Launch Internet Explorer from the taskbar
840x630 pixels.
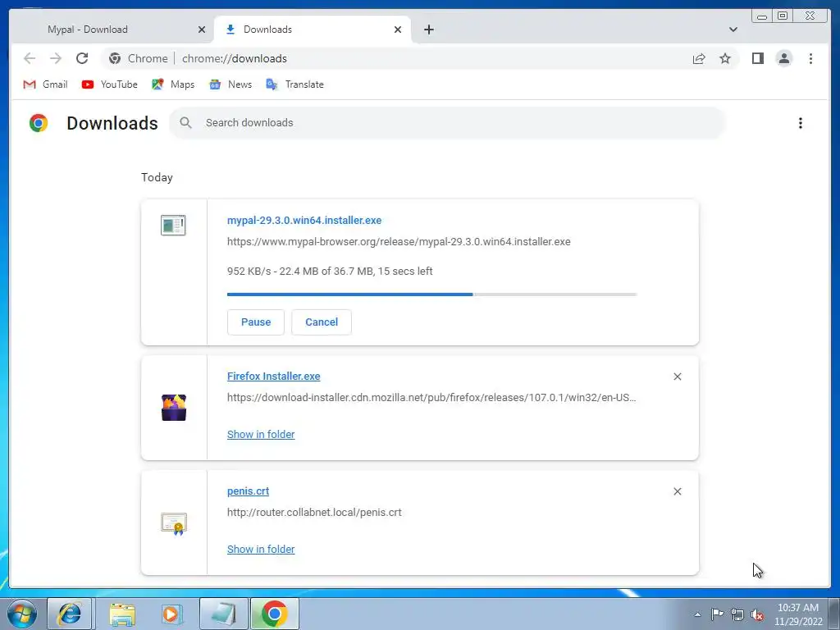(70, 614)
